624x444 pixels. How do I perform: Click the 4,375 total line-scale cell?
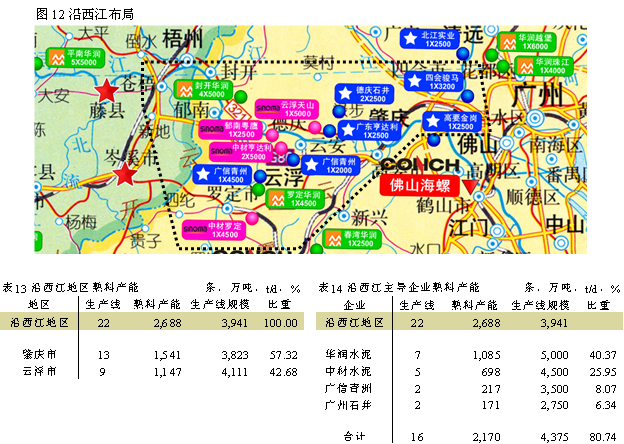tap(554, 437)
